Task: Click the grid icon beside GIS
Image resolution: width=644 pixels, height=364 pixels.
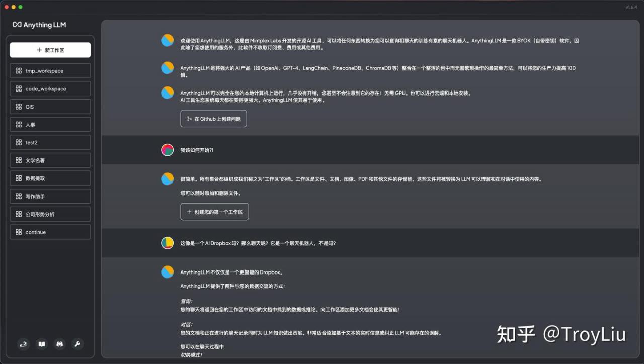Action: coord(19,107)
